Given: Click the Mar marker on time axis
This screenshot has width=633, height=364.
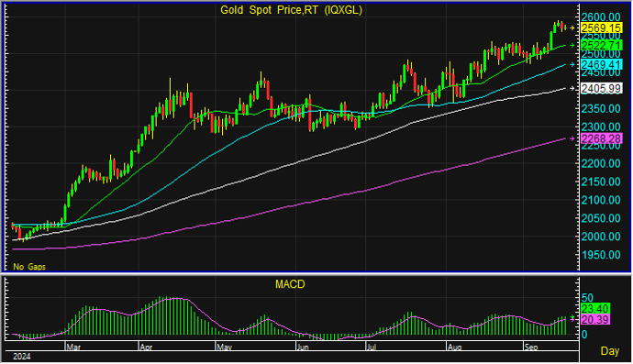Looking at the screenshot, I should pyautogui.click(x=73, y=347).
